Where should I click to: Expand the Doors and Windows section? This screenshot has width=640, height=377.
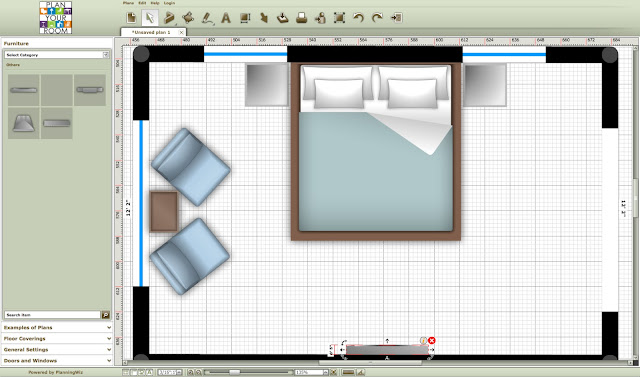[x=57, y=361]
